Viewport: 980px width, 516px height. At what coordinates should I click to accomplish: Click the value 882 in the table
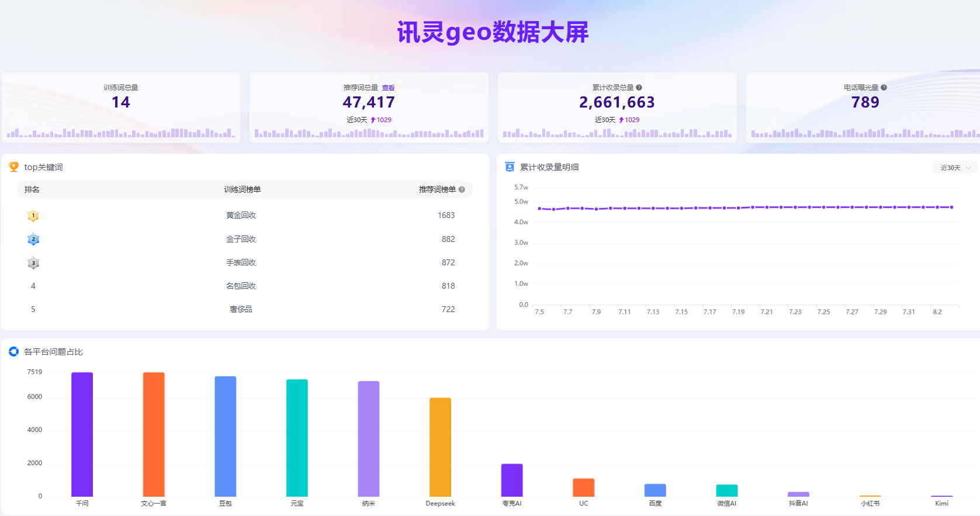tap(448, 239)
